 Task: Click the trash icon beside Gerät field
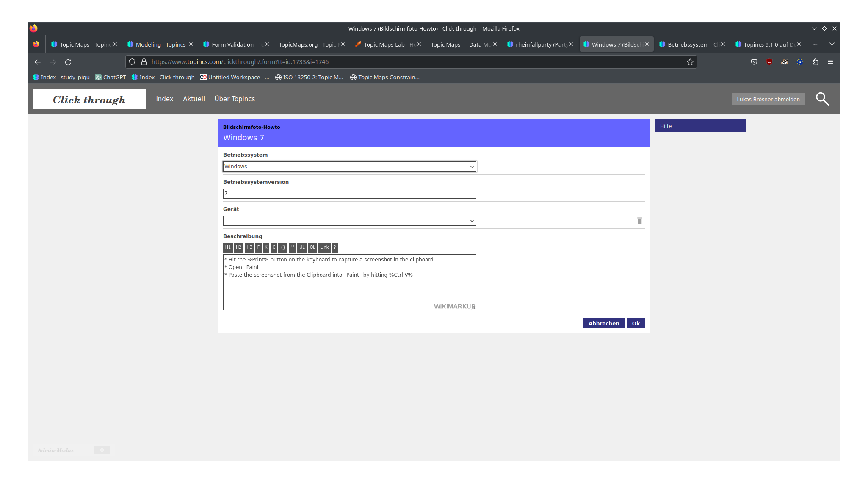coord(639,221)
